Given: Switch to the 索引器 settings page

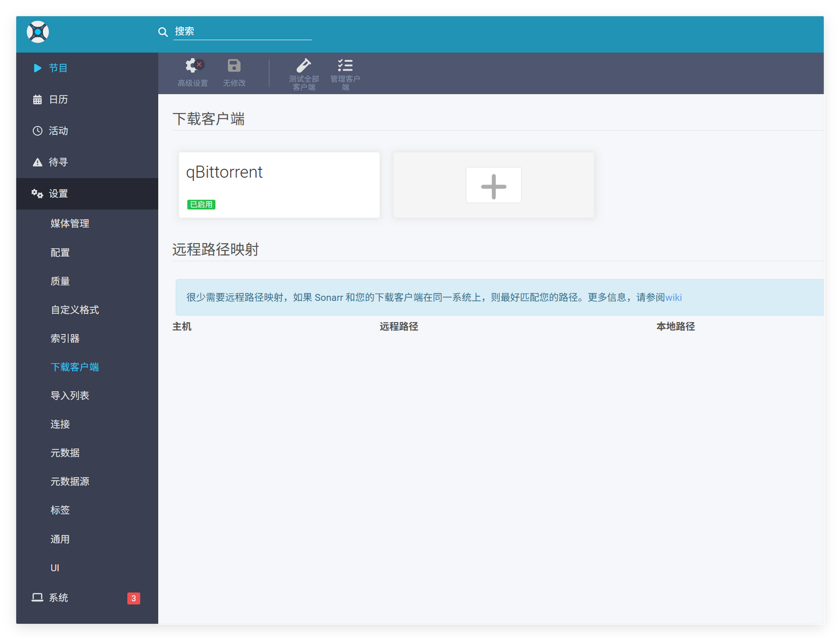Looking at the screenshot, I should click(65, 338).
